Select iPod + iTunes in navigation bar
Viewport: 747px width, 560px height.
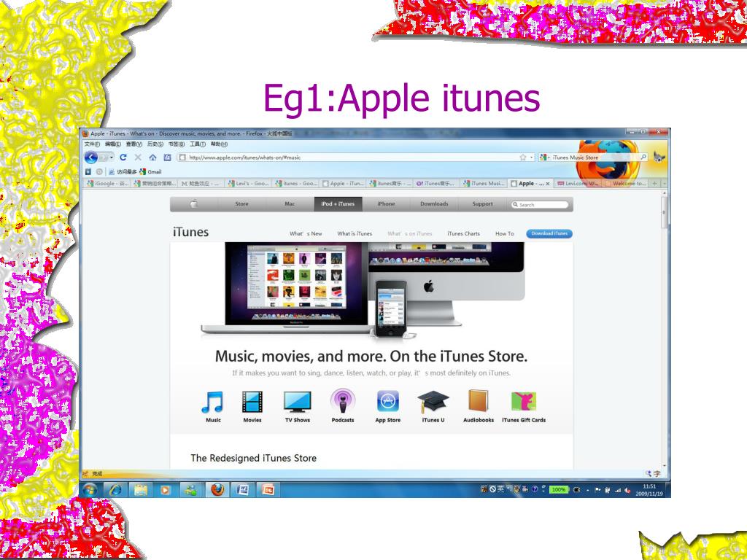click(x=338, y=204)
